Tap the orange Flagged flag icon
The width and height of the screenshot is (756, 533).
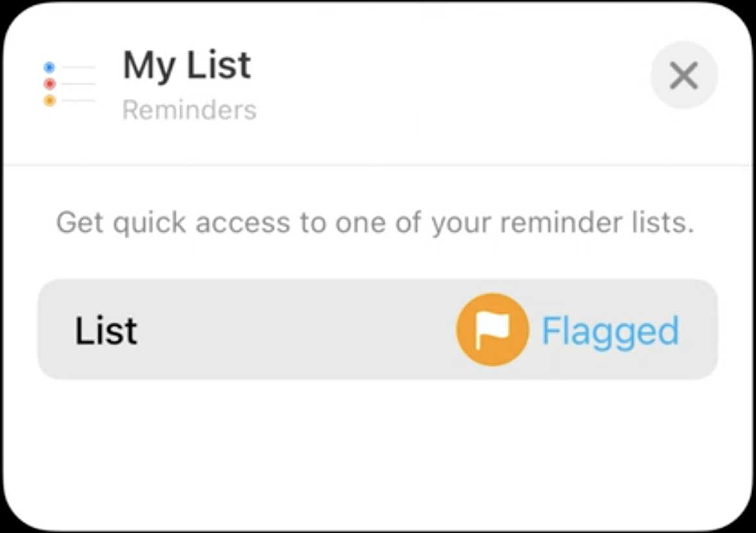(492, 330)
